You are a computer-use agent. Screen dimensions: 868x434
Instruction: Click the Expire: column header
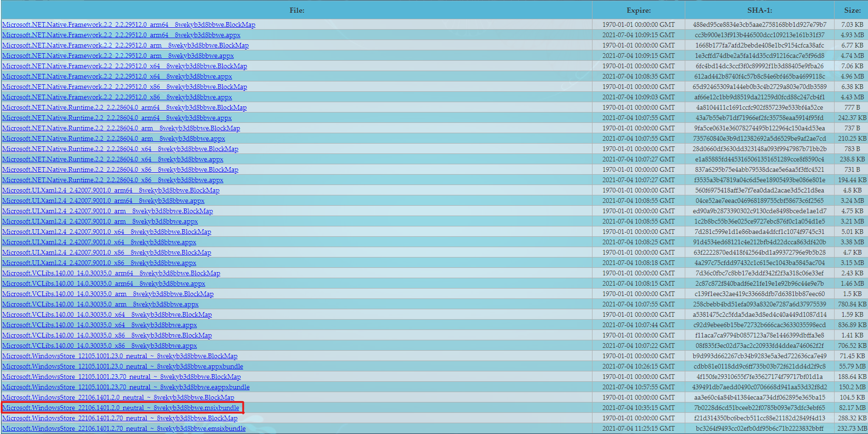pos(638,10)
